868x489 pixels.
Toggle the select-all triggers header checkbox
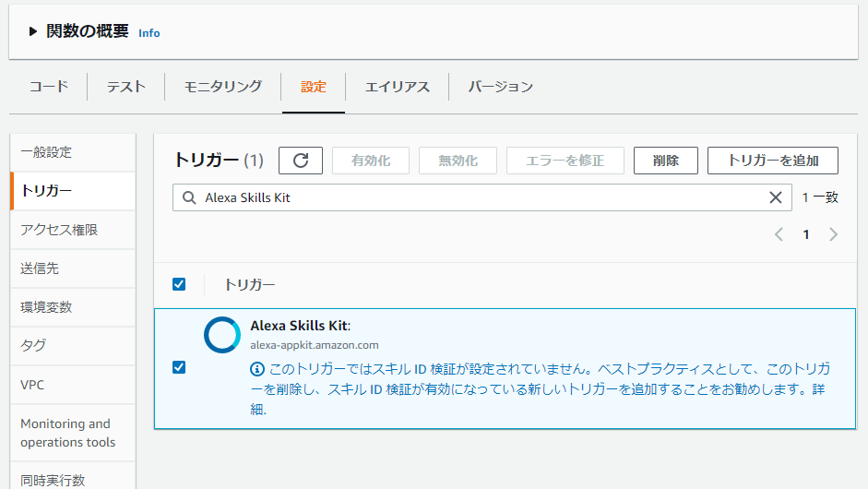[x=179, y=285]
